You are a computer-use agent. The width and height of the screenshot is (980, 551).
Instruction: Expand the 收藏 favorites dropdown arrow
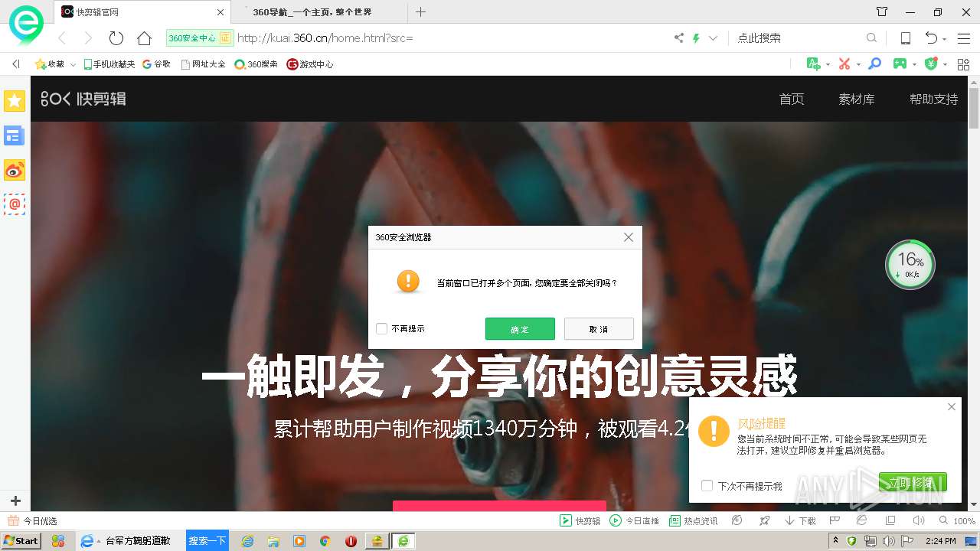click(73, 65)
